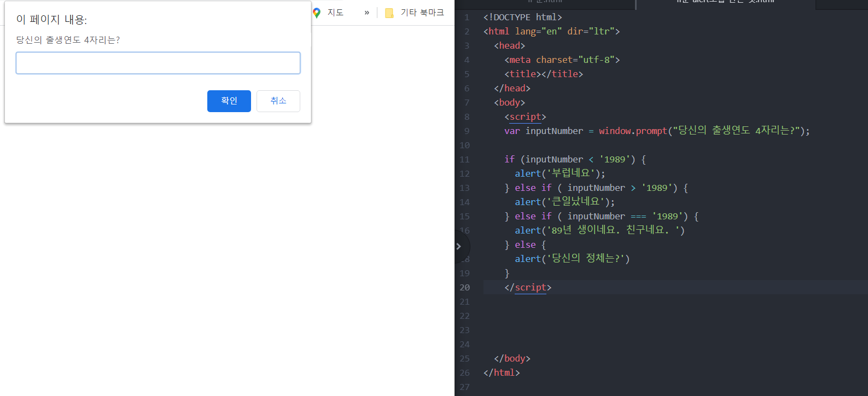Viewport: 868px width, 396px height.
Task: Click the <html lang="en" dir="ltr"> line
Action: [x=551, y=32]
